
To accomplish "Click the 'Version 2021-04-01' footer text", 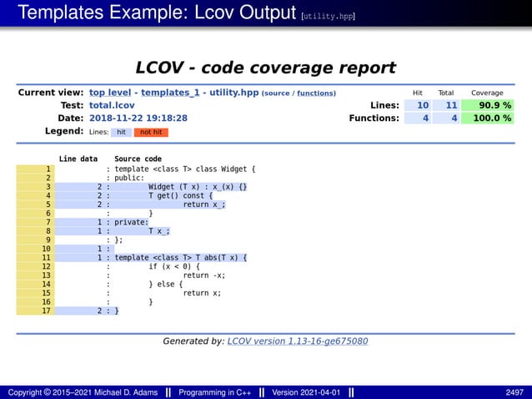I will click(x=306, y=392).
